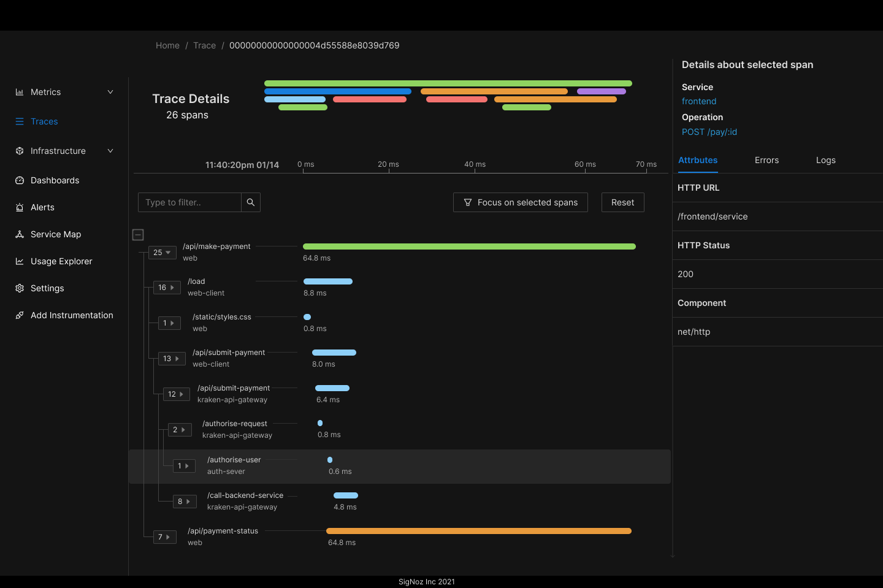Go to Home breadcrumb link
The height and width of the screenshot is (588, 883).
(x=167, y=45)
